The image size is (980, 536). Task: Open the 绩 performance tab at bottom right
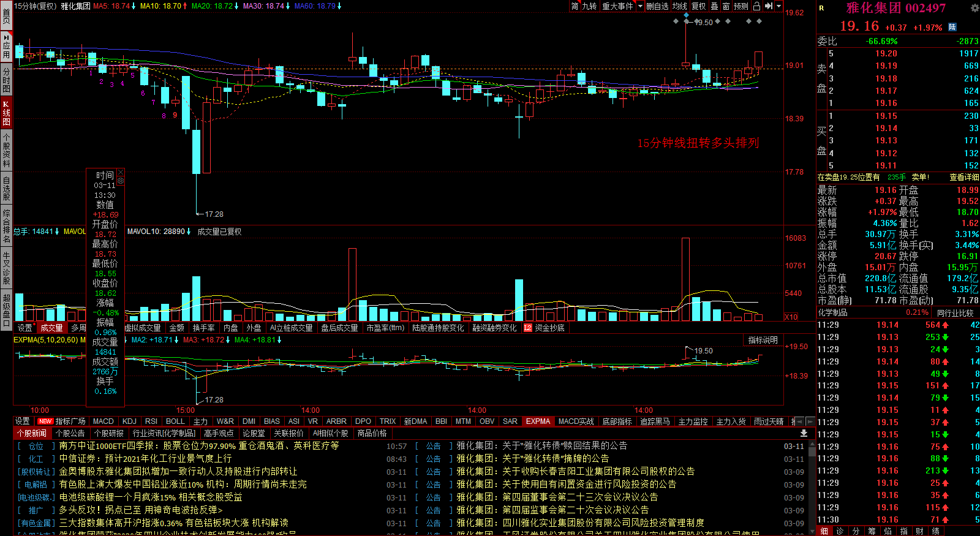[x=936, y=531]
